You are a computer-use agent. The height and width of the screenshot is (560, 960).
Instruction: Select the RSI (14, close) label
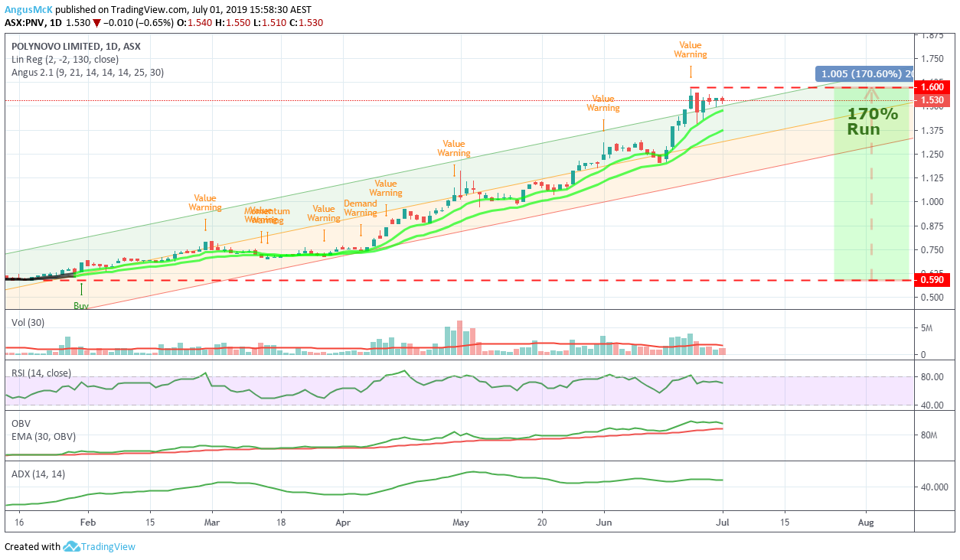[41, 373]
